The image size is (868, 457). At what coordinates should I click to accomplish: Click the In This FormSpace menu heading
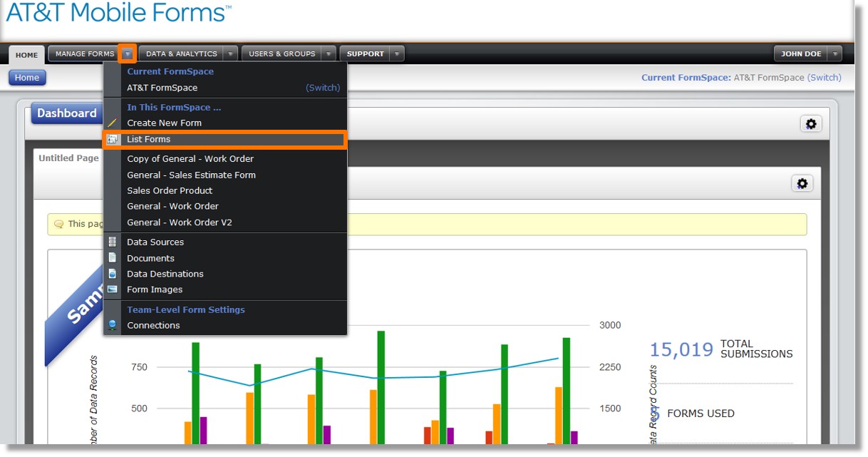174,108
